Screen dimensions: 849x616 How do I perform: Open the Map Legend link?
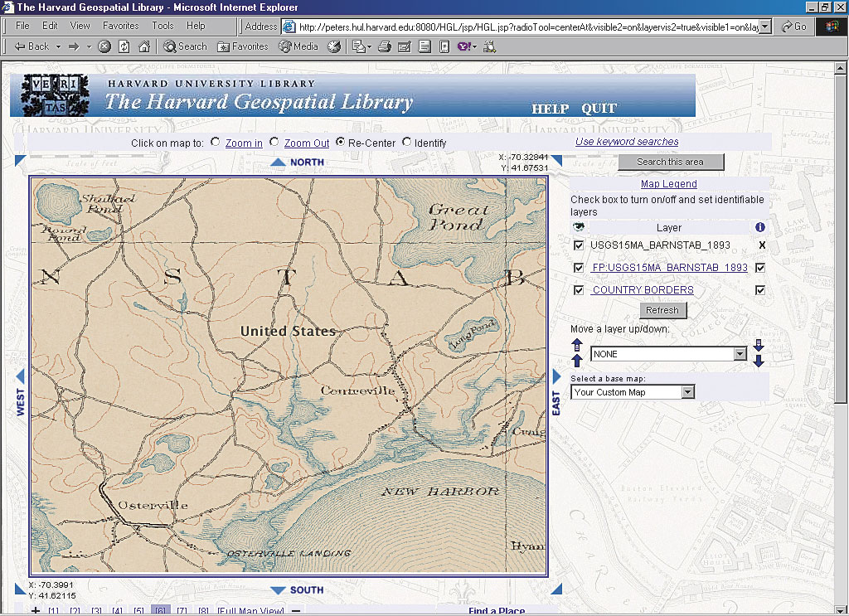click(669, 184)
